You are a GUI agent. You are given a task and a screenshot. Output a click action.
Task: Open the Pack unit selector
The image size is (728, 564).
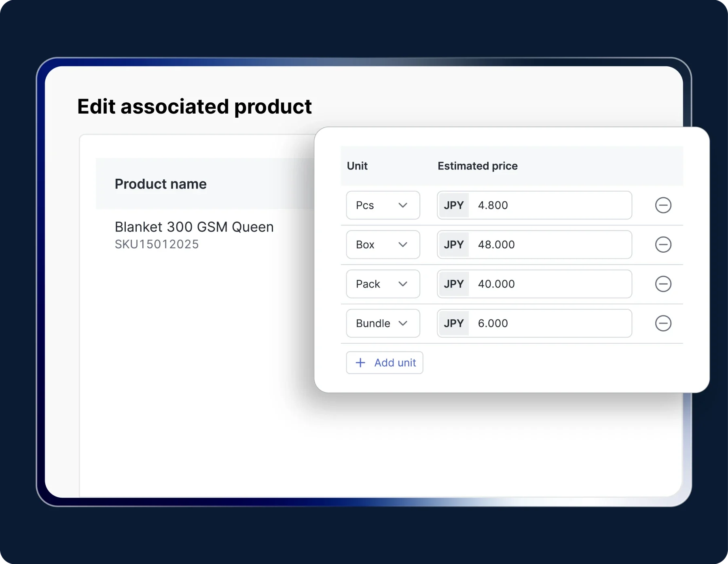[383, 284]
